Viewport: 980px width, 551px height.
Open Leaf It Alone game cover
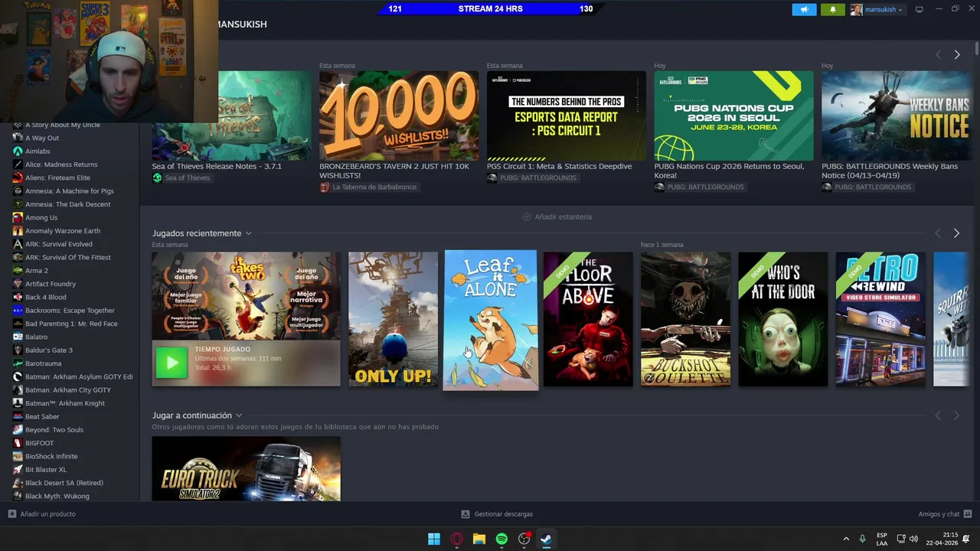491,320
